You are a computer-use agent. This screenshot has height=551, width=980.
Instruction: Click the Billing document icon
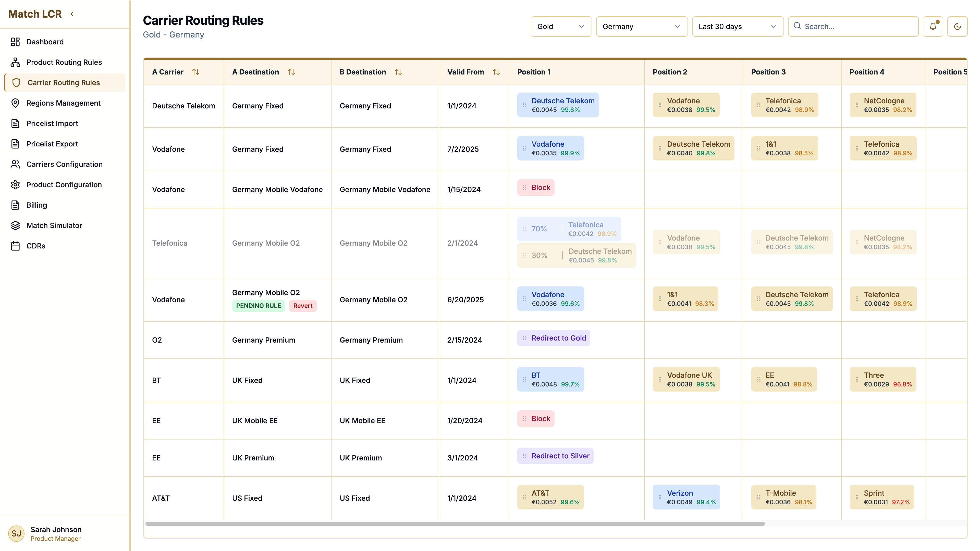(15, 205)
